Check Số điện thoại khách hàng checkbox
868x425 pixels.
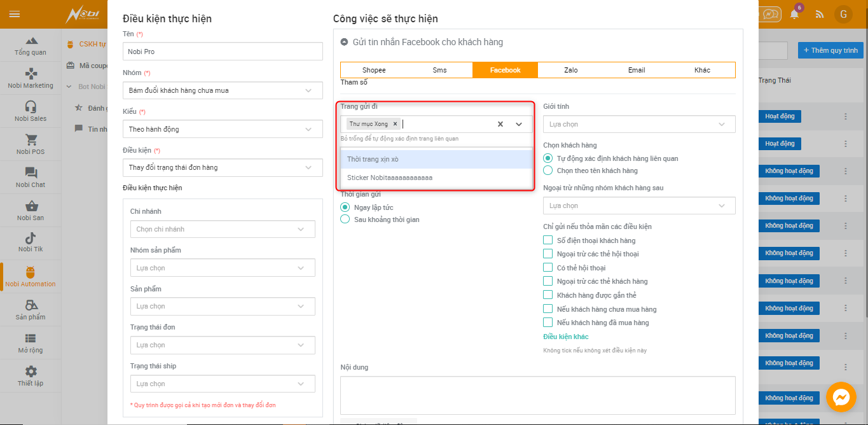[x=548, y=240]
